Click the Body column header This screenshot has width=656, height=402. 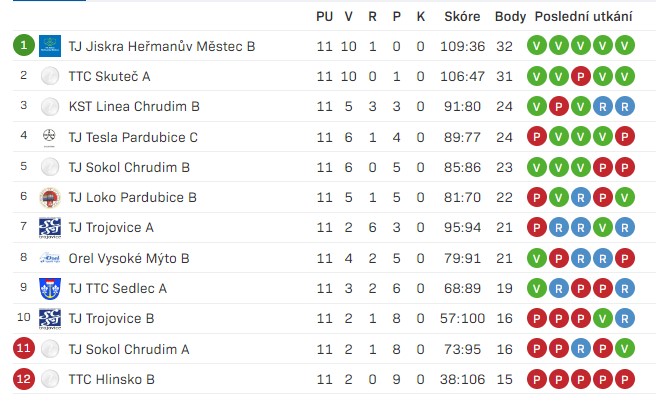510,17
